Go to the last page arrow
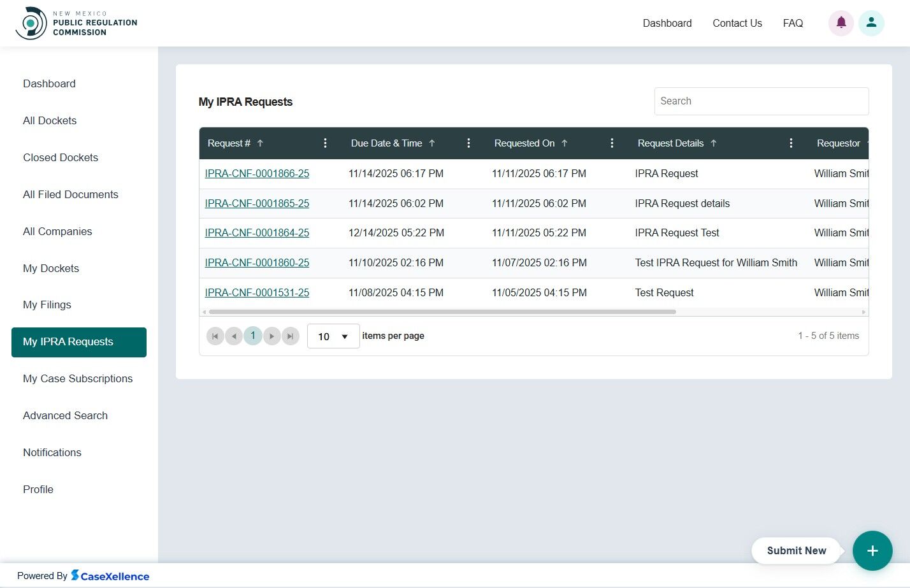 tap(291, 336)
